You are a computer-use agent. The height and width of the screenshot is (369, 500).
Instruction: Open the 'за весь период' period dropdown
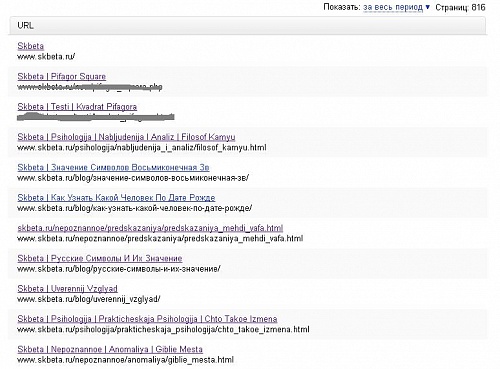coord(393,7)
